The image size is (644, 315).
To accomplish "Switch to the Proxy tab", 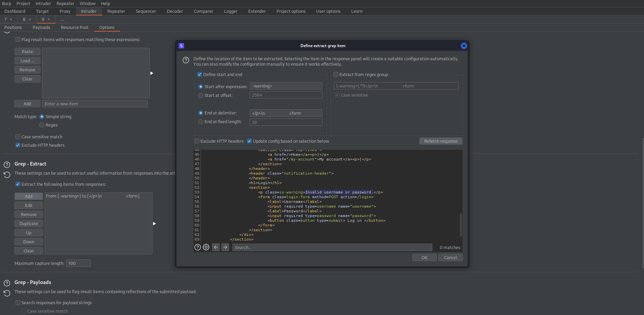I will pos(65,11).
